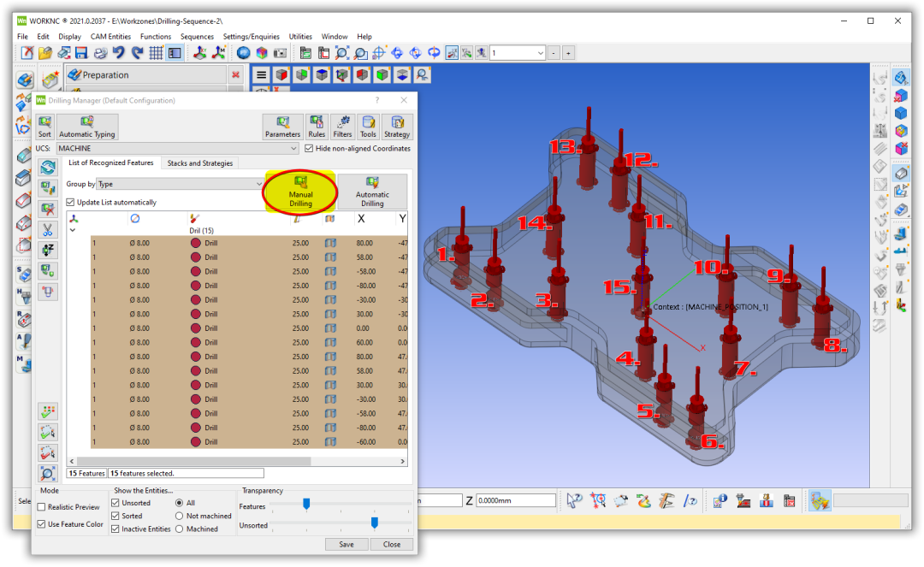Click the Automatic Typing icon

point(87,127)
